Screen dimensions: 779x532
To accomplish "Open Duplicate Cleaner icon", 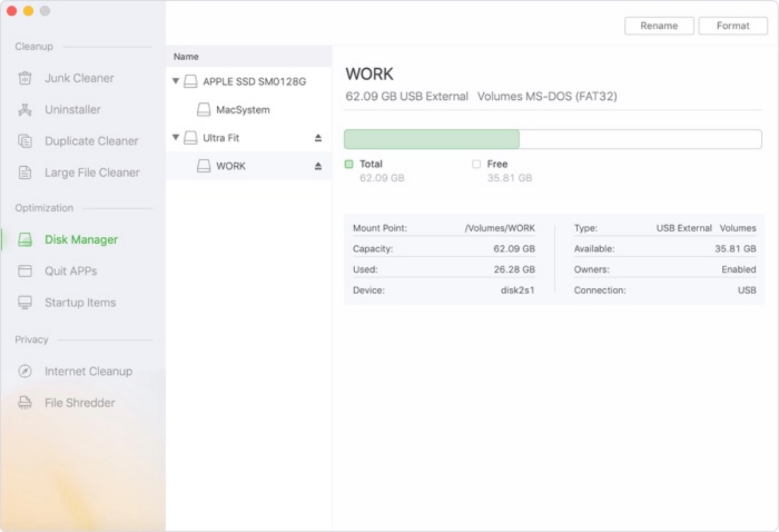I will point(25,141).
